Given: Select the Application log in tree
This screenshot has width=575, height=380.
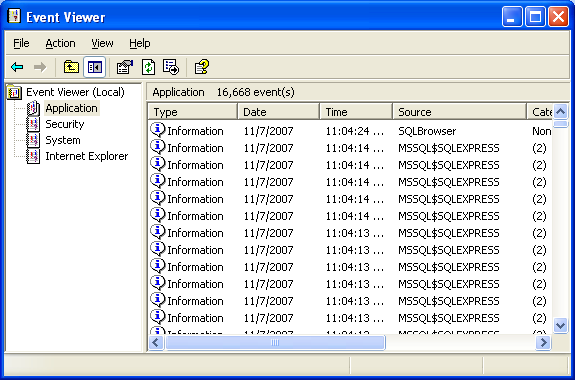Looking at the screenshot, I should tap(72, 108).
